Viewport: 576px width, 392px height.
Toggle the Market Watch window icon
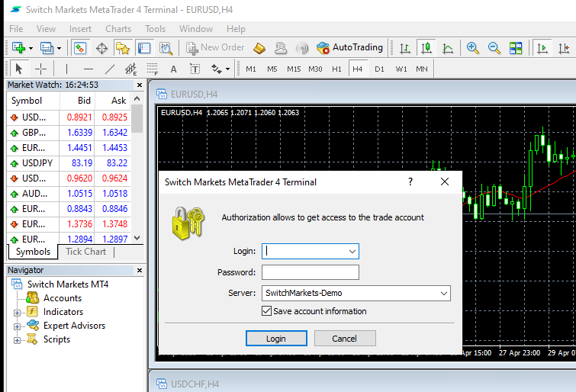pos(79,48)
